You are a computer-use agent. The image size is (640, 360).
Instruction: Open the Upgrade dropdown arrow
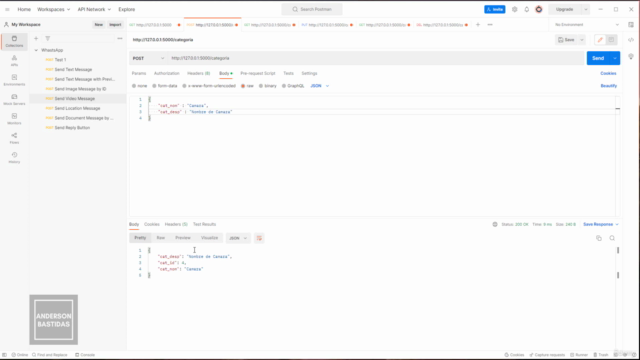[585, 9]
